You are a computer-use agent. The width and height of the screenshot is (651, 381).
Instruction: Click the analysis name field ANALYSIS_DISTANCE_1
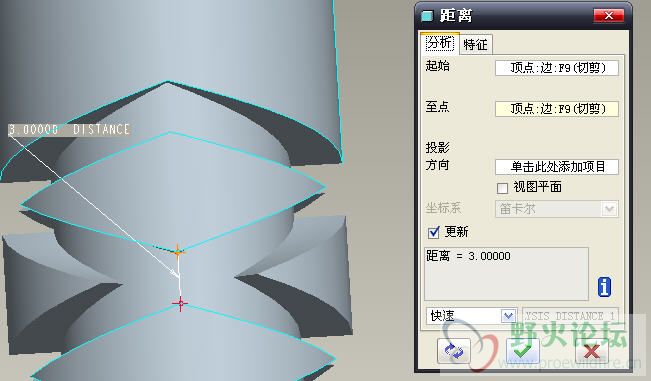coord(570,316)
